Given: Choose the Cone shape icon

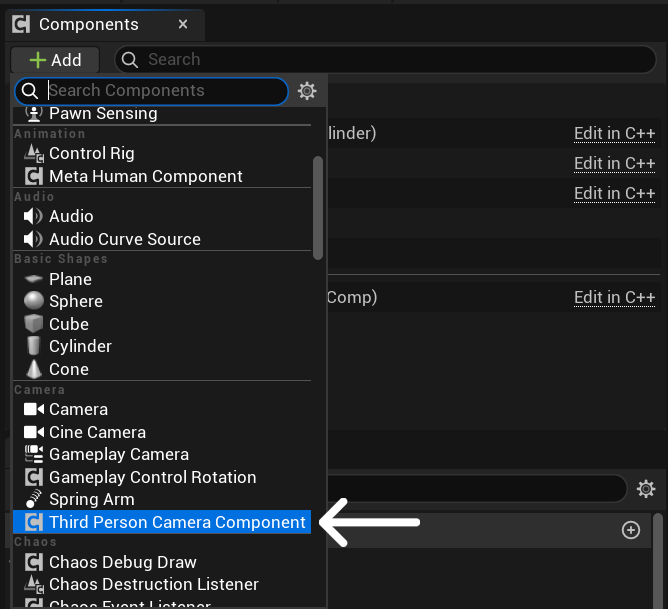Looking at the screenshot, I should (x=34, y=369).
